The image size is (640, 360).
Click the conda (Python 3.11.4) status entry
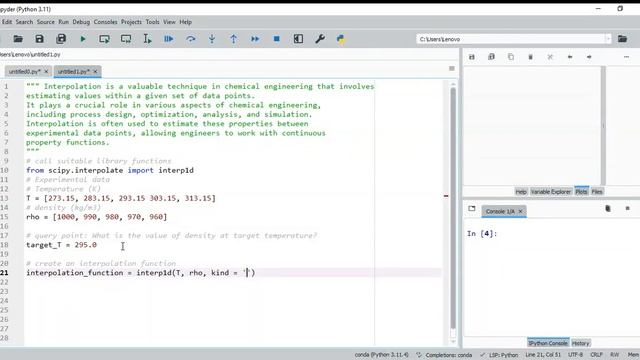(x=382, y=355)
